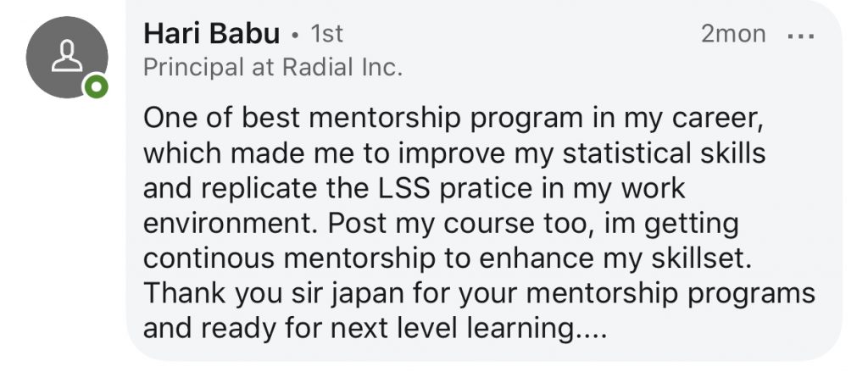Click the '2mon' comment timestamp
This screenshot has height=372, width=868.
pyautogui.click(x=733, y=35)
